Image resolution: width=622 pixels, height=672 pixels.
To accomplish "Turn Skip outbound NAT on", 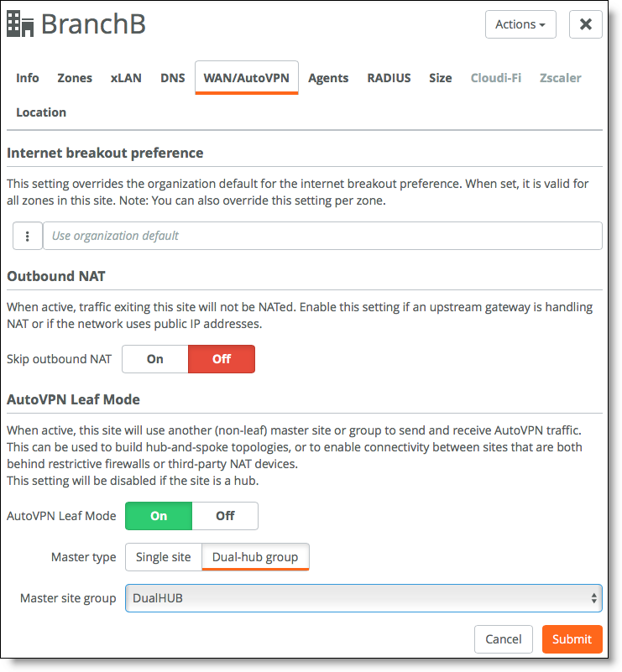I will (x=155, y=359).
